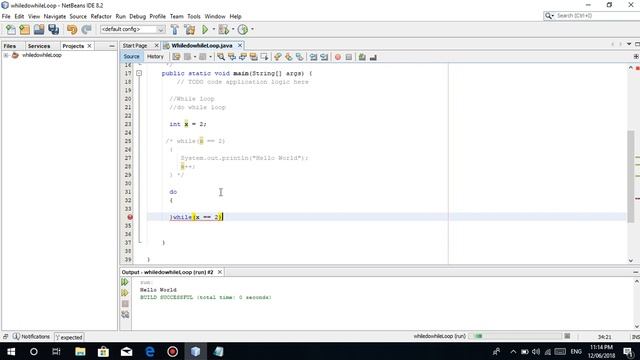The image size is (640, 360).
Task: Click the Redo toolbar icon
Action: click(x=86, y=29)
